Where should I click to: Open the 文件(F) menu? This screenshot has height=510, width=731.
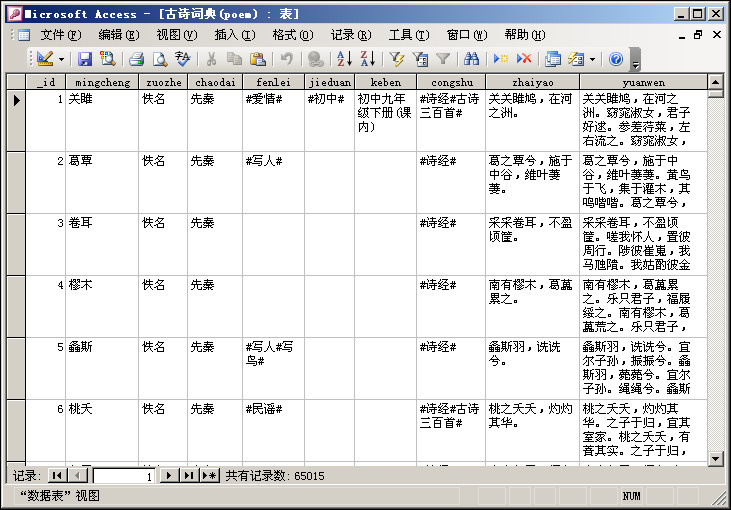tap(61, 35)
